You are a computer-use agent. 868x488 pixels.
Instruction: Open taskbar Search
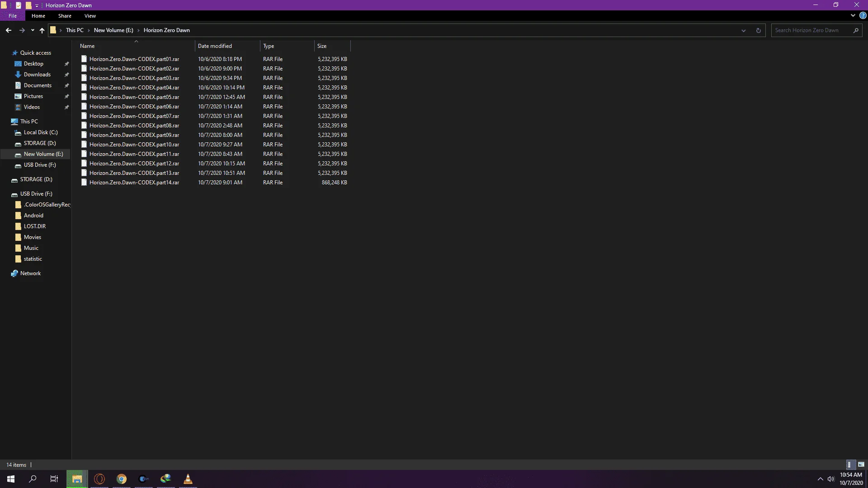pos(33,479)
